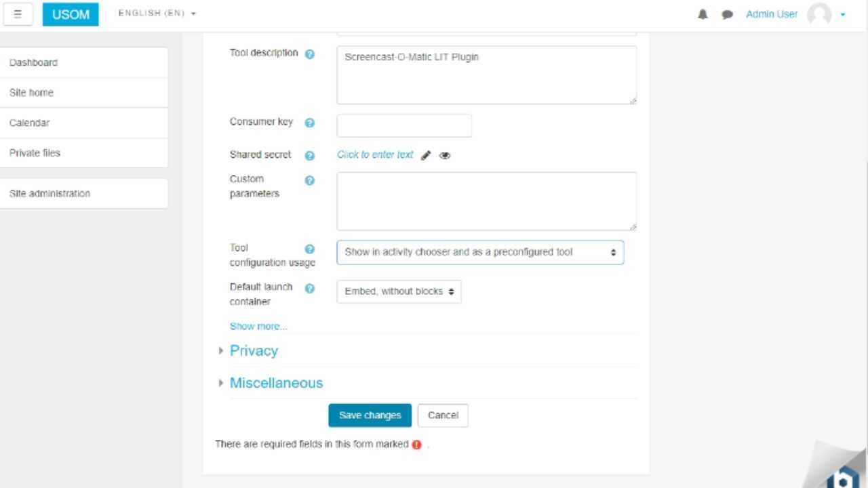Toggle Shared secret visibility eye icon
This screenshot has height=488, width=868.
[x=445, y=155]
